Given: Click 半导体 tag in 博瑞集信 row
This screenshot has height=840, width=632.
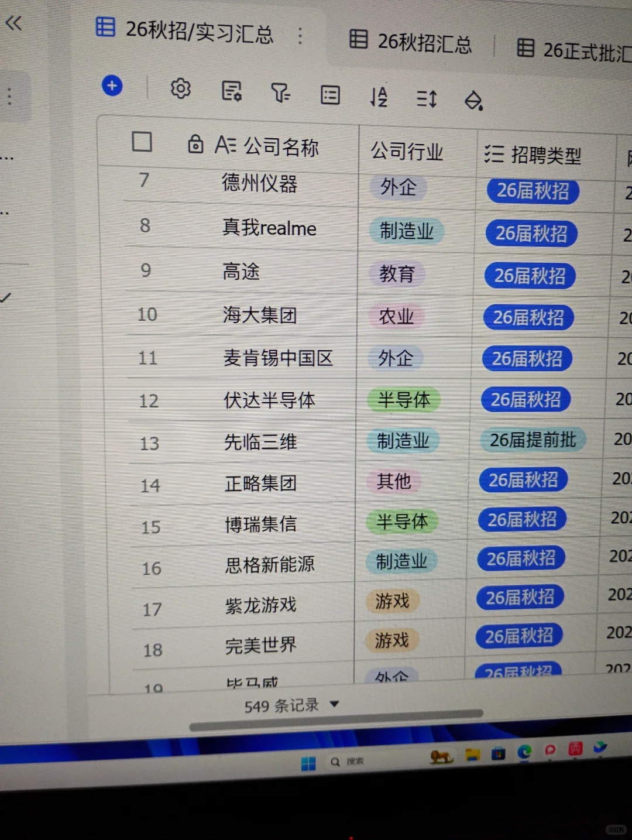Looking at the screenshot, I should click(x=402, y=522).
